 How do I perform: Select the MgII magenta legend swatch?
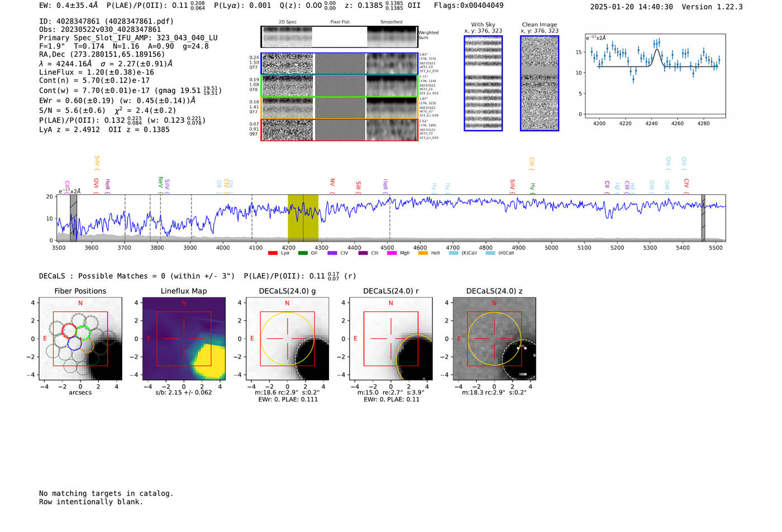pyautogui.click(x=392, y=253)
